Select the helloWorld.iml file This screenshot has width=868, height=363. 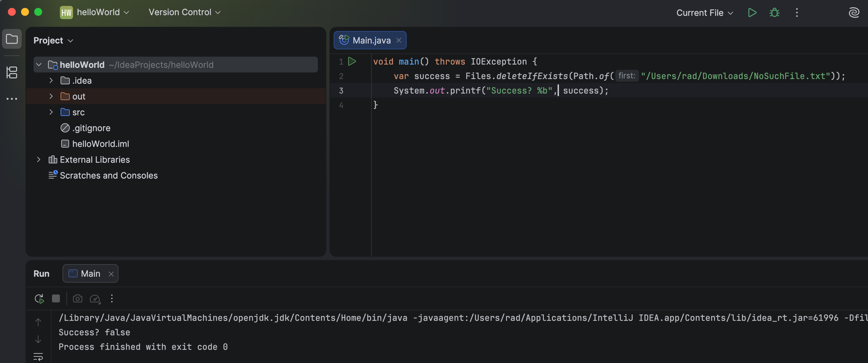(x=95, y=144)
